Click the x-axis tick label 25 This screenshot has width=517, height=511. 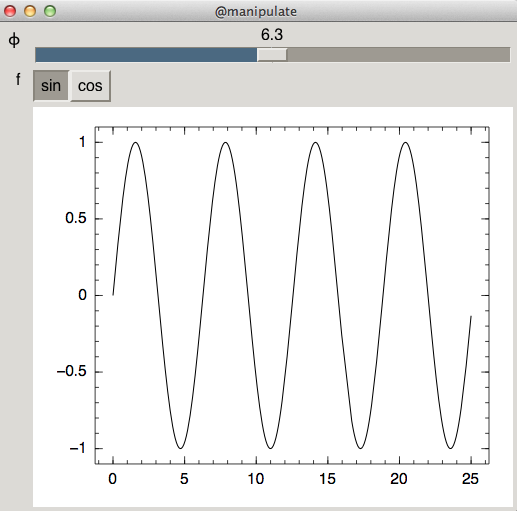pyautogui.click(x=470, y=479)
